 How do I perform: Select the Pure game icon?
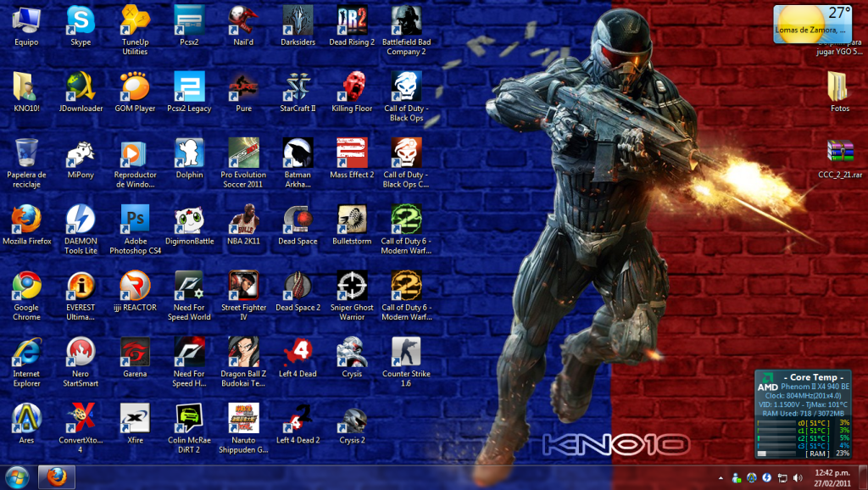pos(243,92)
